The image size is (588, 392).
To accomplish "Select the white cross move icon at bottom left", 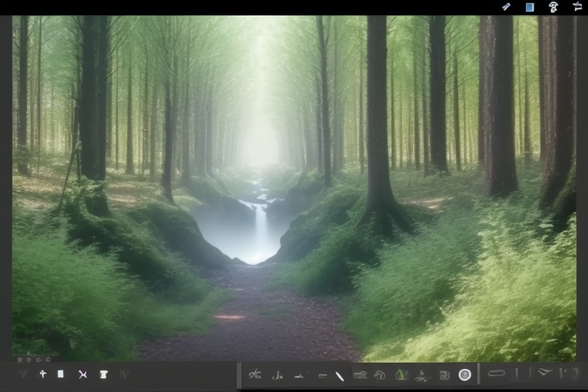I will (x=43, y=374).
